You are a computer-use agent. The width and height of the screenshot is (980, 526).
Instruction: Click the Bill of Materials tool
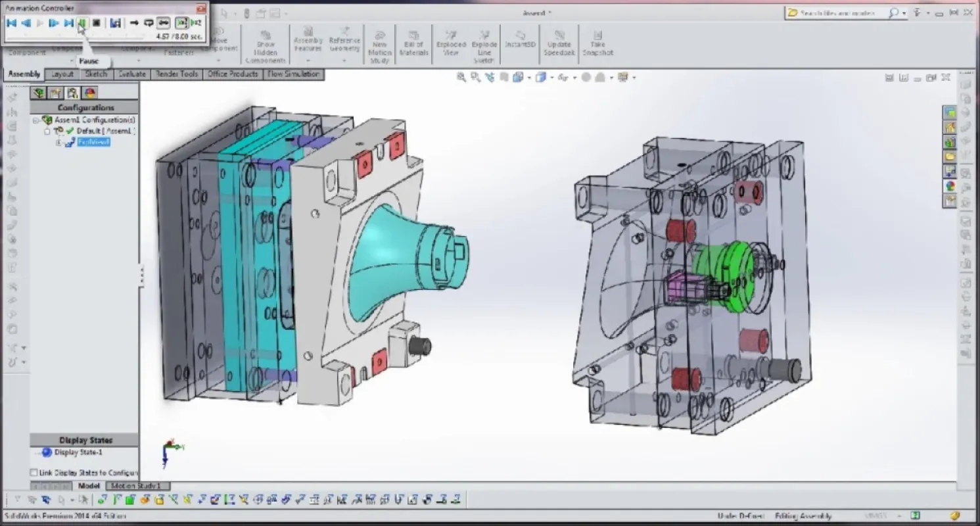coord(413,44)
